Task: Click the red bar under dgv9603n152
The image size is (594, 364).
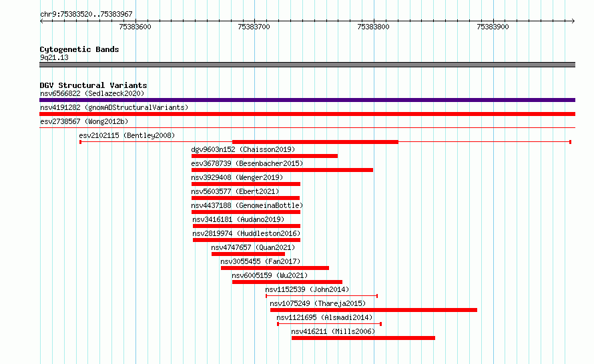Action: coord(264,156)
